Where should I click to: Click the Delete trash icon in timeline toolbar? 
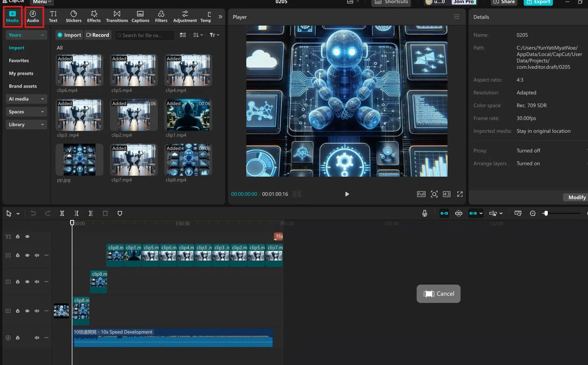[105, 213]
